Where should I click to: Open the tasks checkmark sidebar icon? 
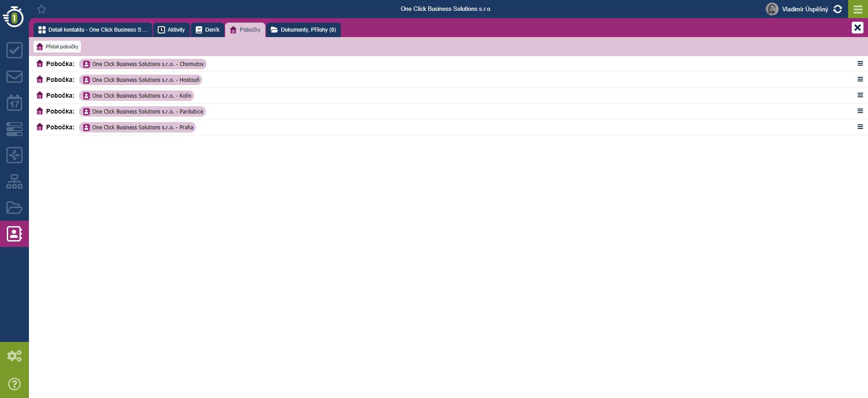pos(14,50)
